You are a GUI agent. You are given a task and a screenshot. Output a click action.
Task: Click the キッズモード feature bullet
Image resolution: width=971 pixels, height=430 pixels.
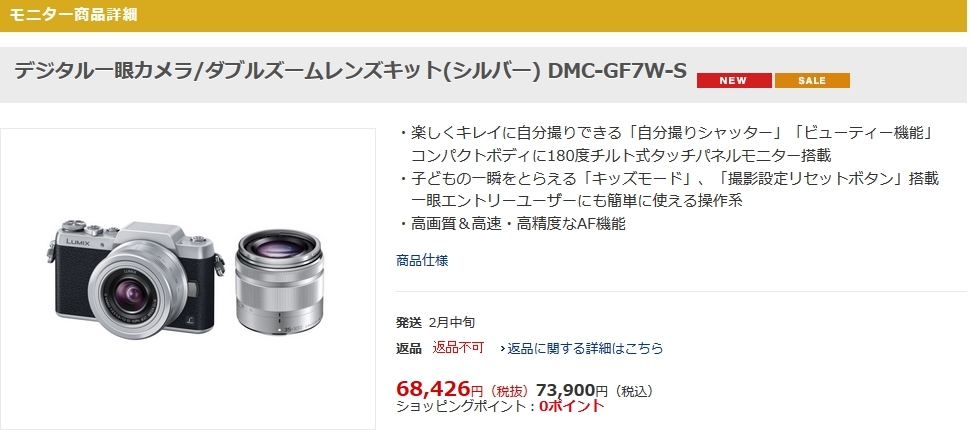[x=667, y=190]
